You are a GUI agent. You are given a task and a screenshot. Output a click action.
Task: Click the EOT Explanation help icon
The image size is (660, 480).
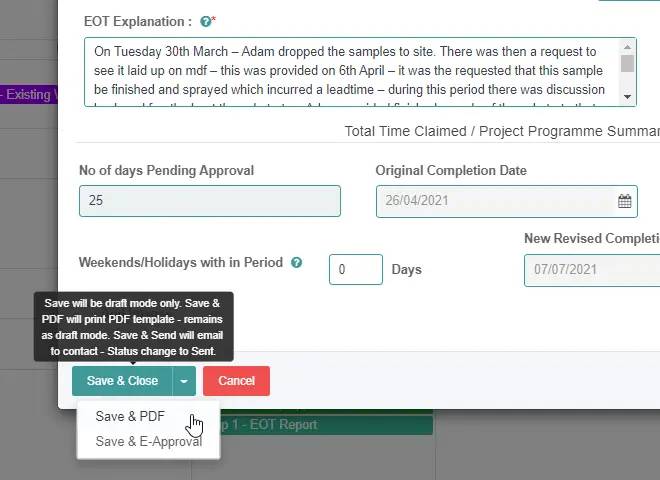[x=205, y=21]
